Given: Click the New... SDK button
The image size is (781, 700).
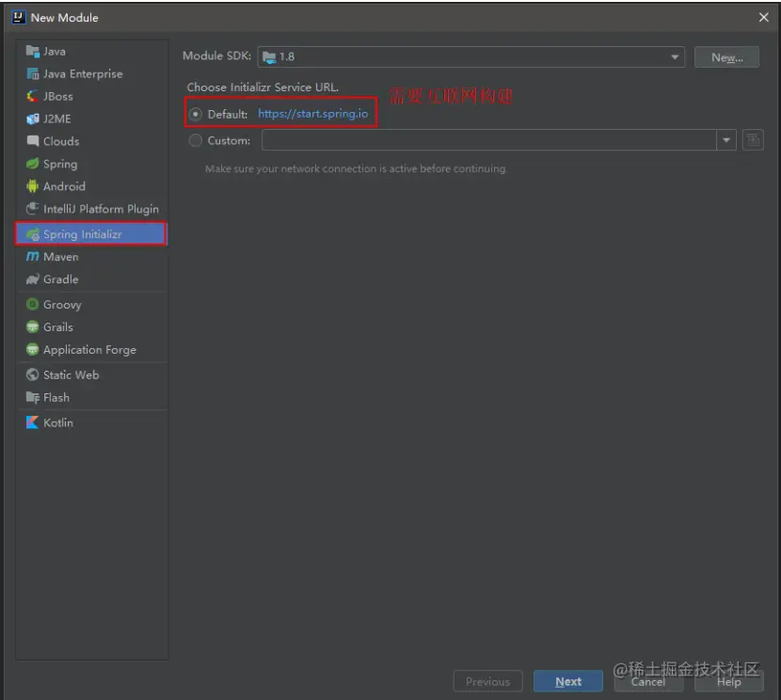Looking at the screenshot, I should point(726,57).
